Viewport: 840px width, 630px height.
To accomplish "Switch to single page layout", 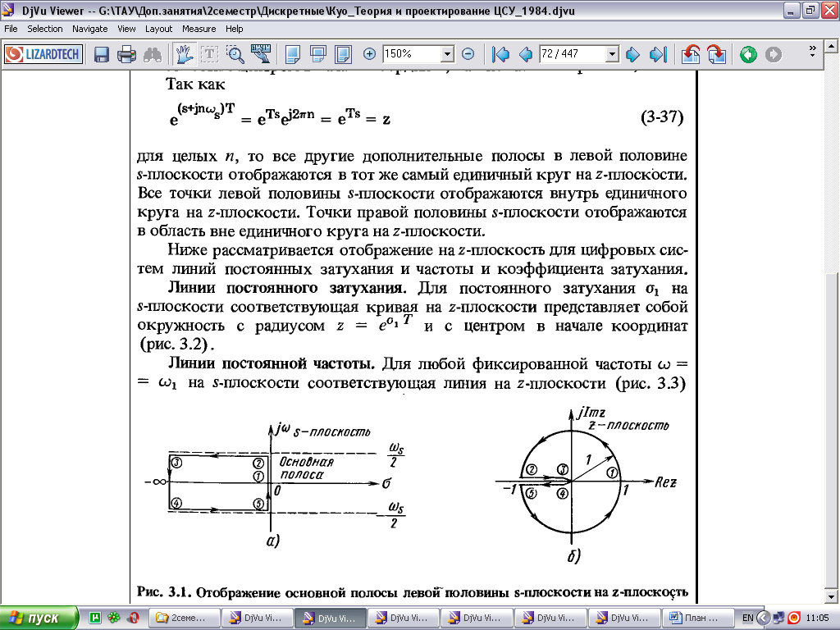I will [293, 54].
